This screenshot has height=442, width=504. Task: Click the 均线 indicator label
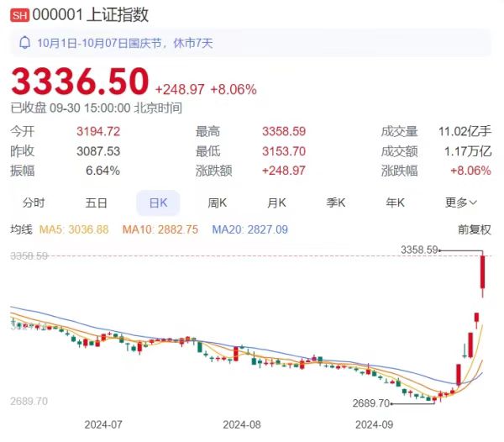[x=21, y=229]
